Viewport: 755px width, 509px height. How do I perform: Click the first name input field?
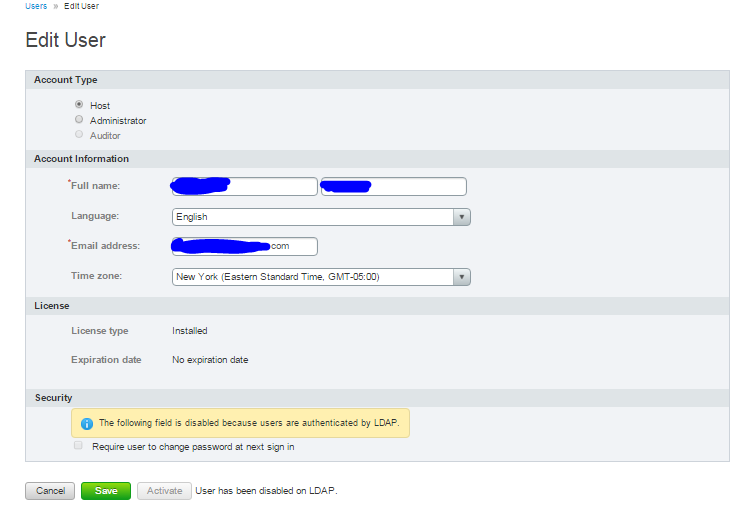[x=244, y=186]
